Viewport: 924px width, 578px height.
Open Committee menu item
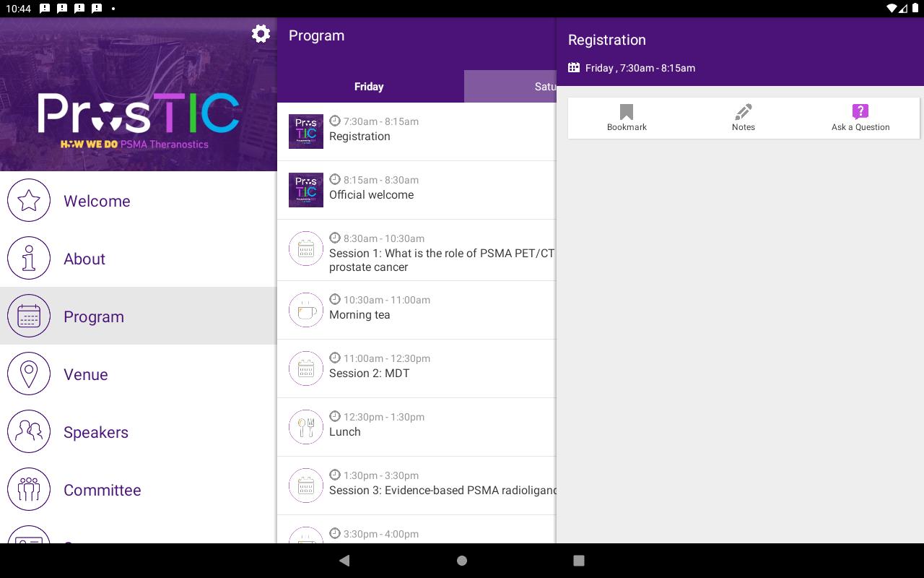[x=139, y=489]
